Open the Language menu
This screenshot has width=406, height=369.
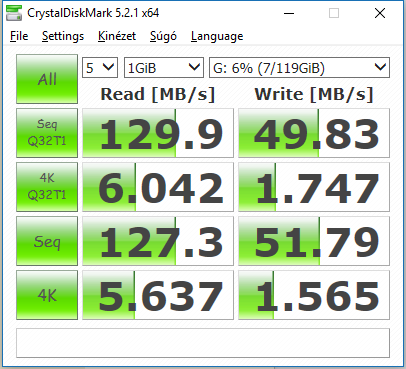(x=217, y=36)
